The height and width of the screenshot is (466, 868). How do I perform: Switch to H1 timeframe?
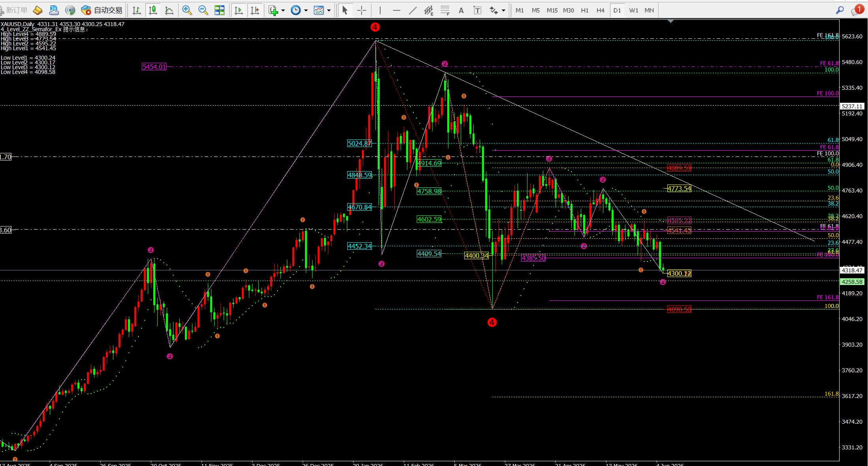pos(585,10)
